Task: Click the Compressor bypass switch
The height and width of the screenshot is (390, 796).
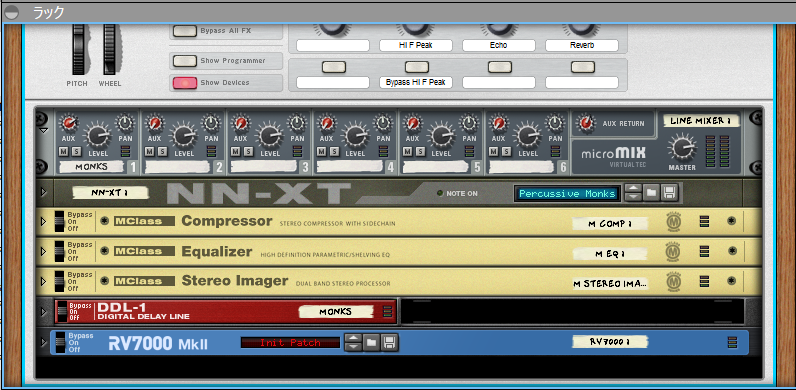Action: pos(60,222)
